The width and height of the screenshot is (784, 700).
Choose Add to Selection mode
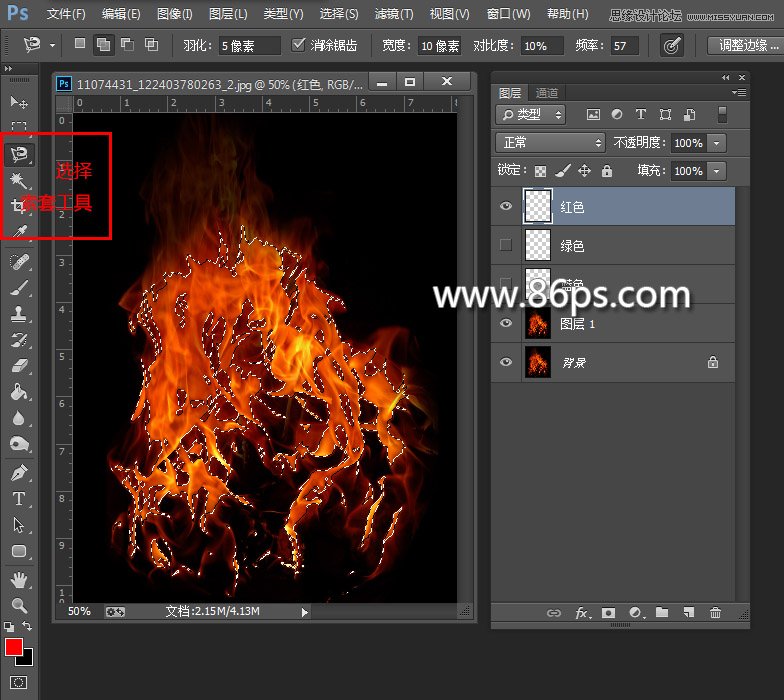tap(104, 45)
